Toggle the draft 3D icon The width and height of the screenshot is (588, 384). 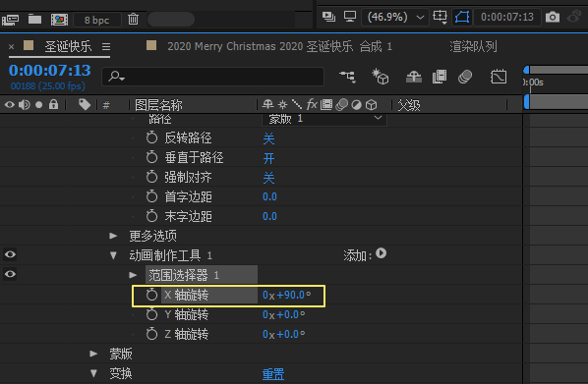[380, 77]
